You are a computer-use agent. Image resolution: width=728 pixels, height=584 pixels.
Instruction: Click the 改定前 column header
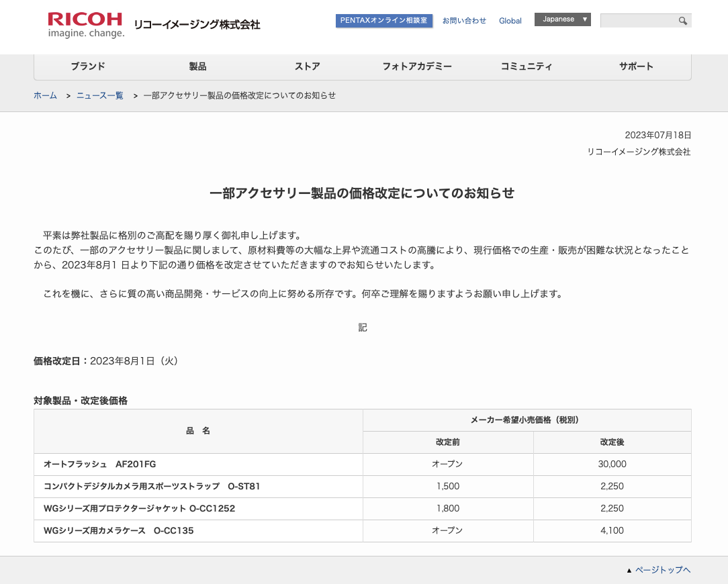(447, 442)
